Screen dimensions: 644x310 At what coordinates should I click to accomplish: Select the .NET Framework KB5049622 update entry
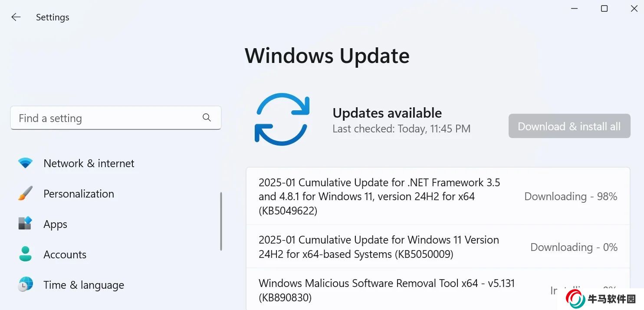379,196
